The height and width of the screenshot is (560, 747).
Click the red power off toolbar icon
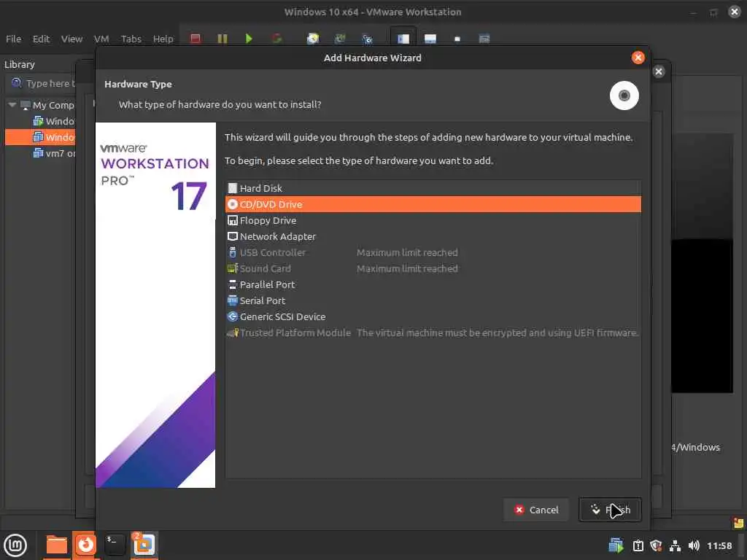[196, 39]
